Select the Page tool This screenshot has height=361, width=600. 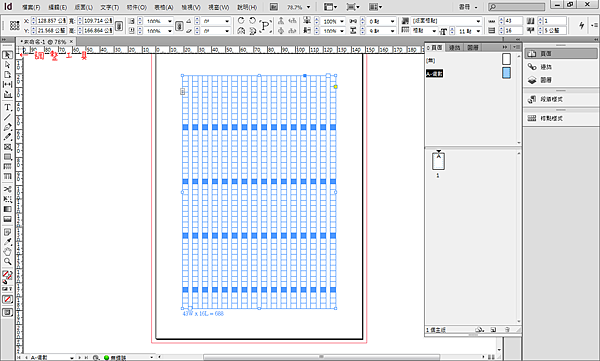point(7,75)
